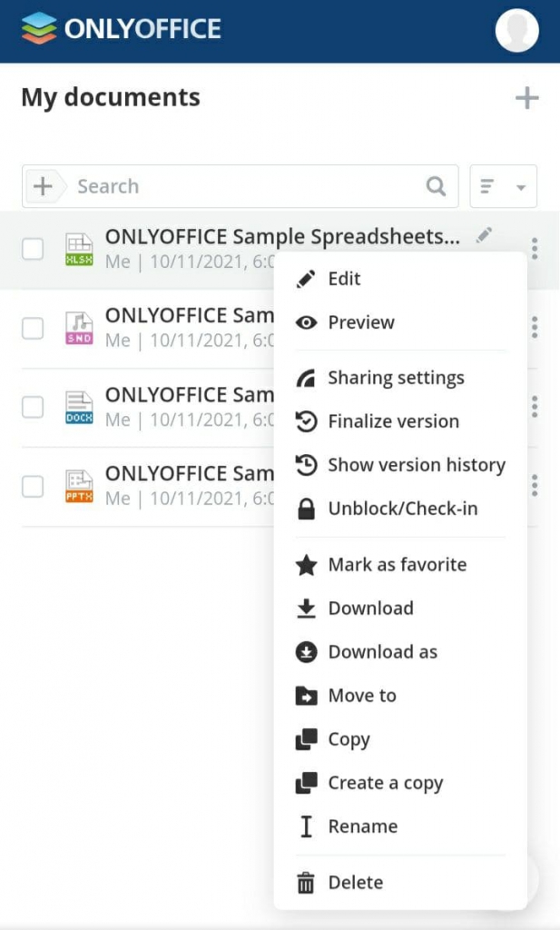Choose Show version history from the menu
Viewport: 560px width, 930px height.
click(x=416, y=465)
